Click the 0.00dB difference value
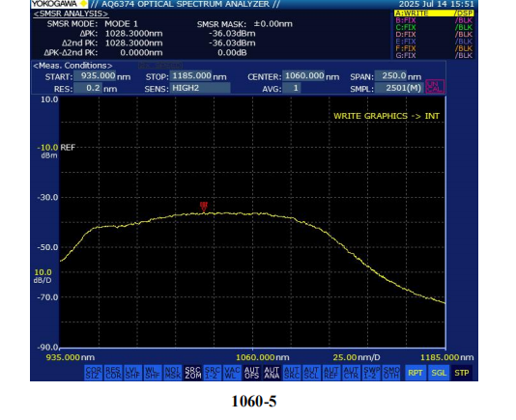 click(232, 53)
